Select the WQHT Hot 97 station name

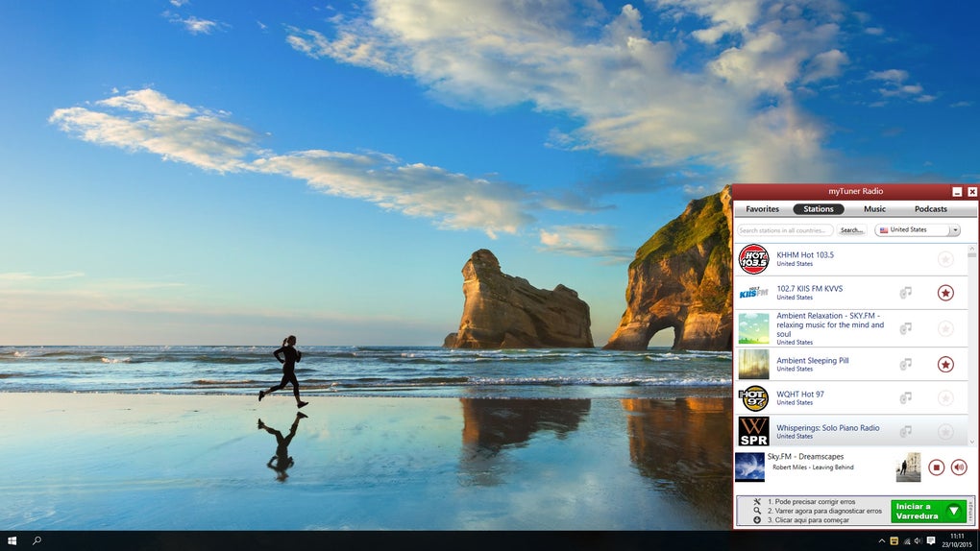click(x=800, y=395)
